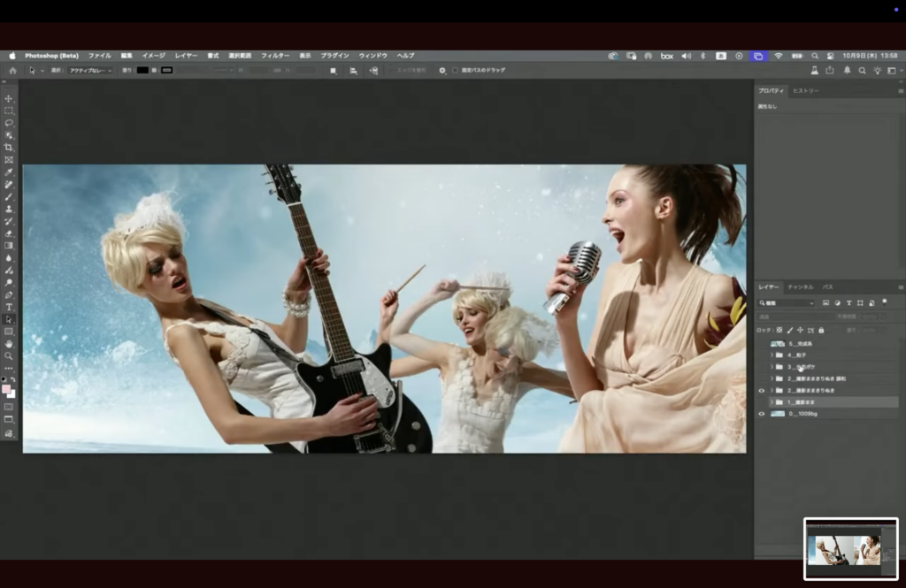Select the Move tool
This screenshot has width=906, height=588.
(x=9, y=98)
